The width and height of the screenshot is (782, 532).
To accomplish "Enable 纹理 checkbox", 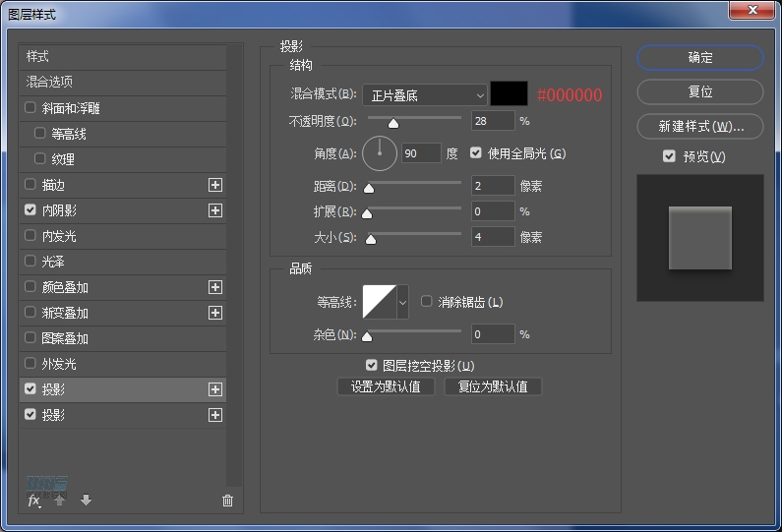I will pos(40,158).
